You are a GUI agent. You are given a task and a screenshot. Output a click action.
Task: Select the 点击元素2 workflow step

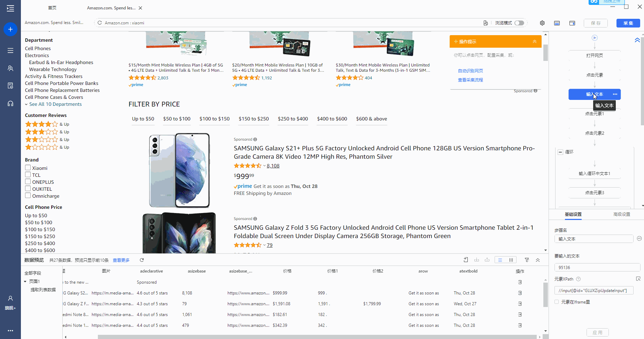(595, 133)
